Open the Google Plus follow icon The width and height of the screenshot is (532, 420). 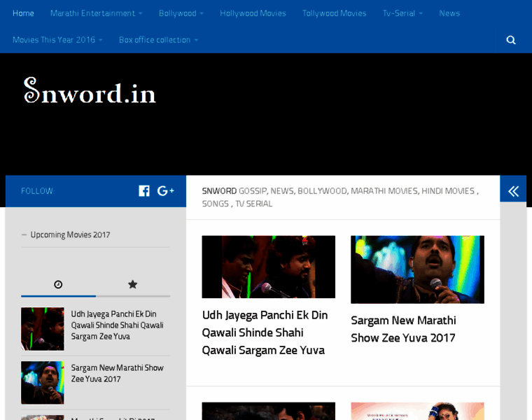(x=166, y=191)
